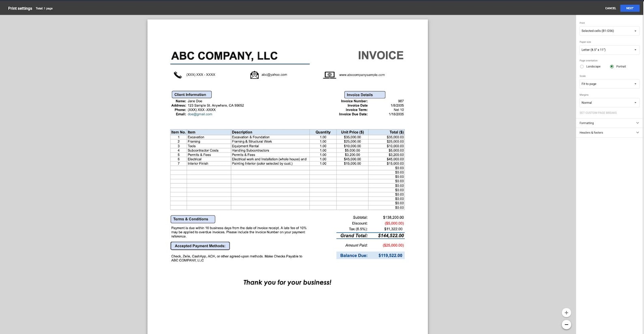Click the 'Thank you for your business!' text
Image resolution: width=644 pixels, height=334 pixels.
[x=287, y=282]
